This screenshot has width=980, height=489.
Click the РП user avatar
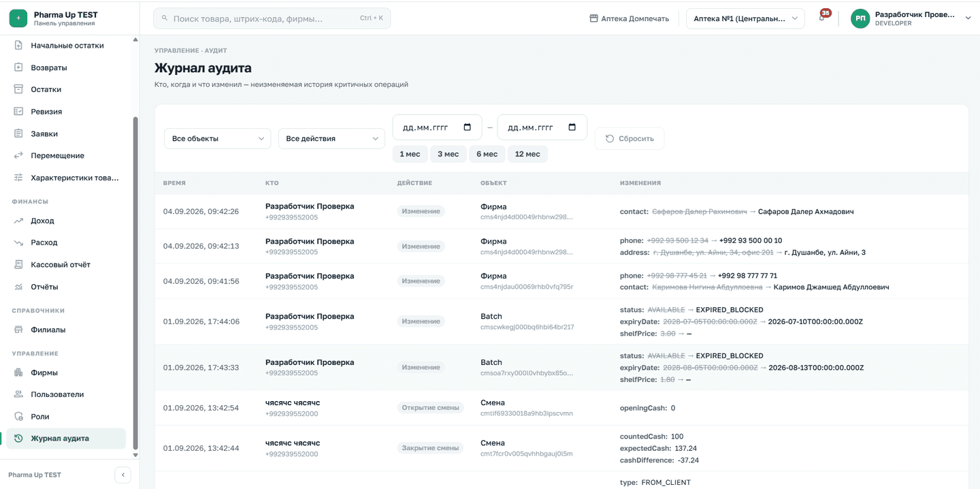[860, 18]
